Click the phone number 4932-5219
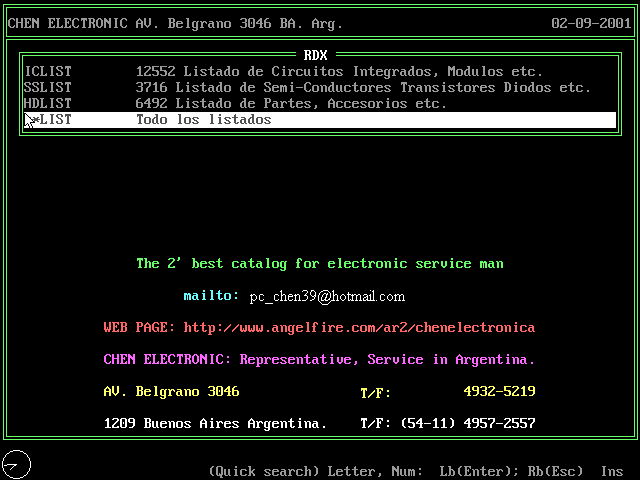Viewport: 640px width, 480px height. (x=499, y=391)
